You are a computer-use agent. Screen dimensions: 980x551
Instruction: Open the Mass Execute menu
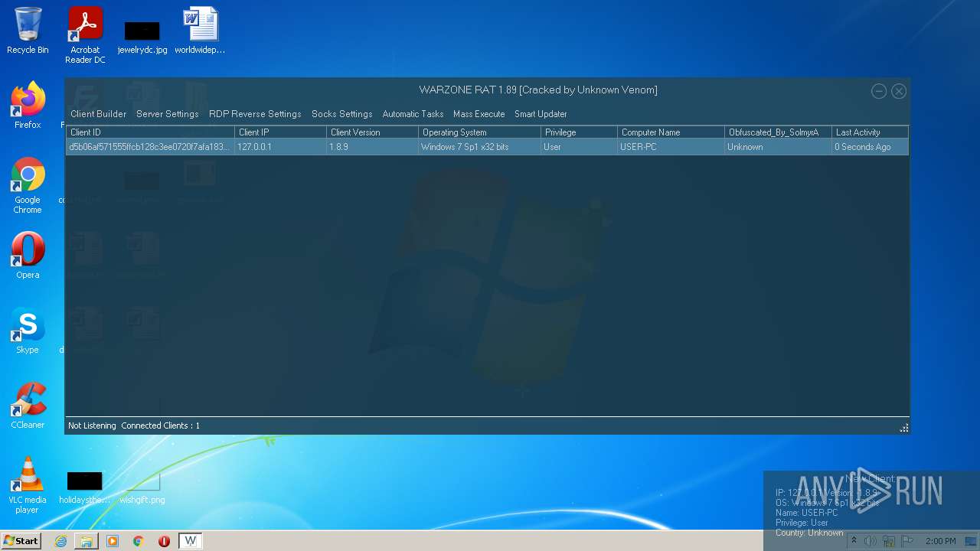click(x=479, y=114)
